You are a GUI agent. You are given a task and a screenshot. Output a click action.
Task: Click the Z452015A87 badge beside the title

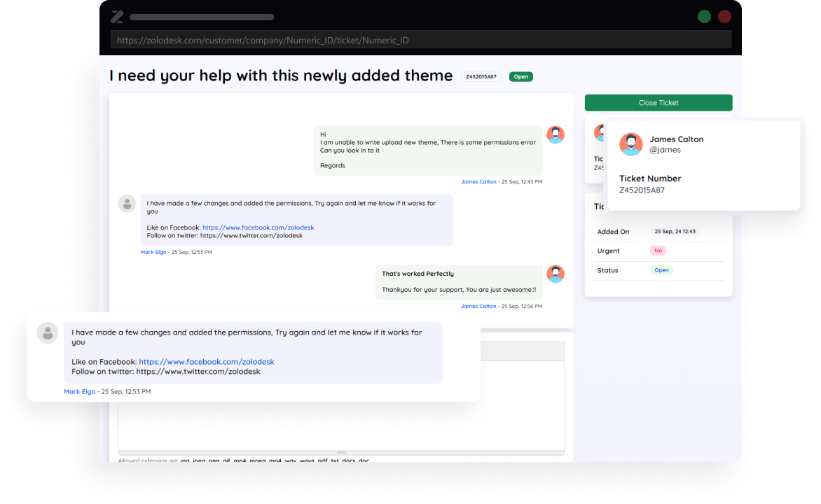coord(481,76)
